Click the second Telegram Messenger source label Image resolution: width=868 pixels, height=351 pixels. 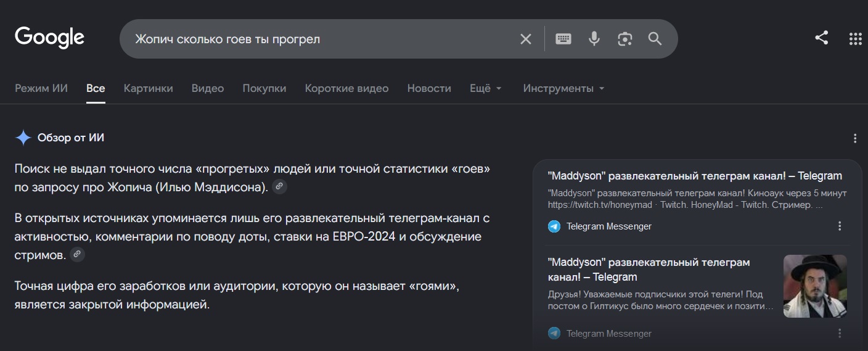tap(609, 333)
